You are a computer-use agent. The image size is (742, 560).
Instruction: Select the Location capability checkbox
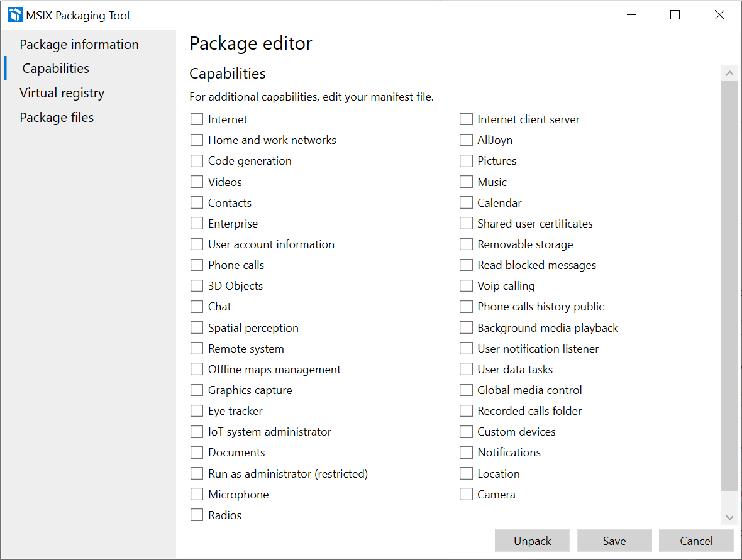466,473
